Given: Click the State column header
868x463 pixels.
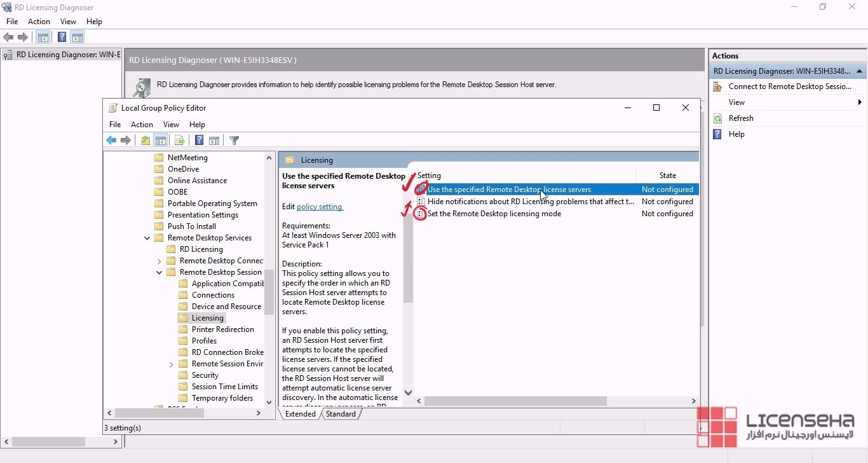Looking at the screenshot, I should pos(667,176).
